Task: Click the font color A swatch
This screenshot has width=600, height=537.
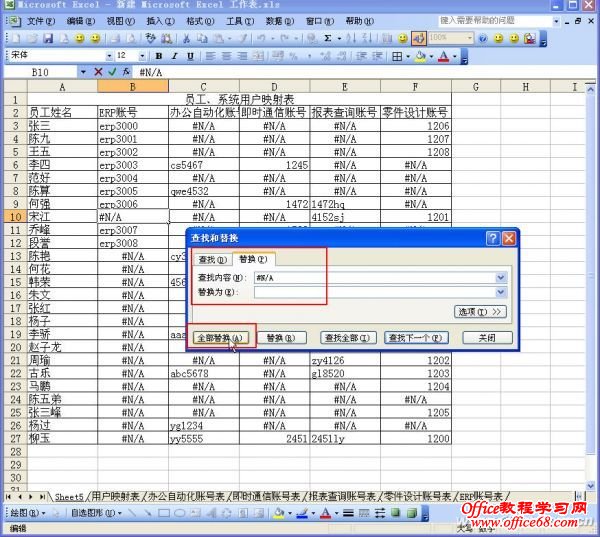Action: coord(442,56)
